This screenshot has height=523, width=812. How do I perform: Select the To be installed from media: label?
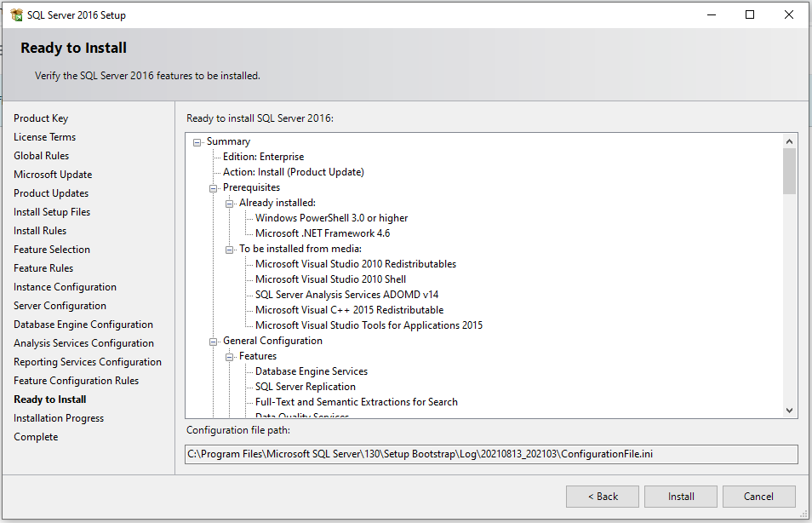point(300,249)
